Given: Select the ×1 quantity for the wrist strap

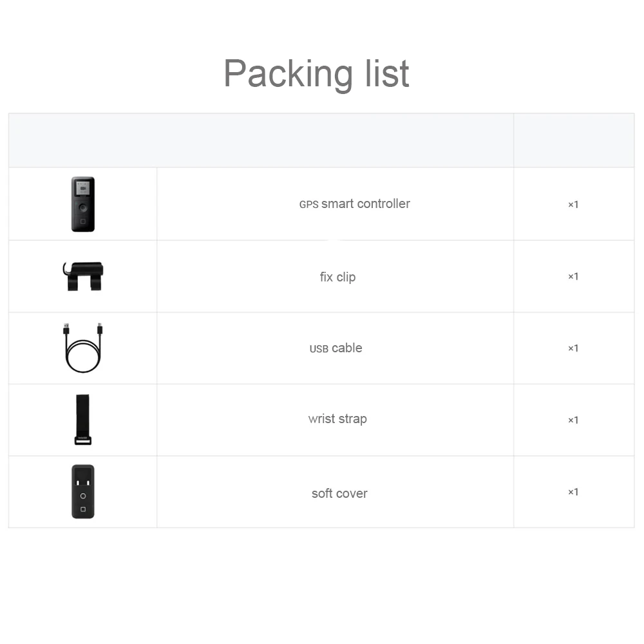Looking at the screenshot, I should tap(573, 420).
